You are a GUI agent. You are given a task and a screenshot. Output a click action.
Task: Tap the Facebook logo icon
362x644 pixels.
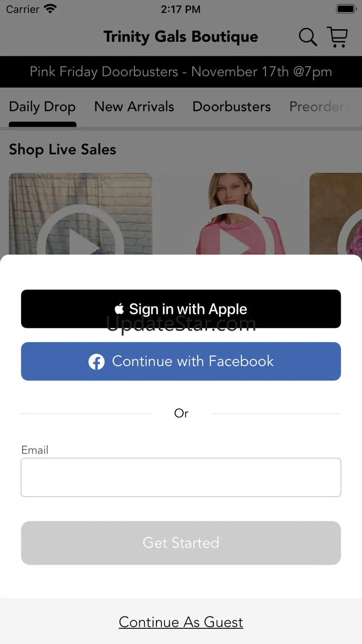click(x=97, y=362)
